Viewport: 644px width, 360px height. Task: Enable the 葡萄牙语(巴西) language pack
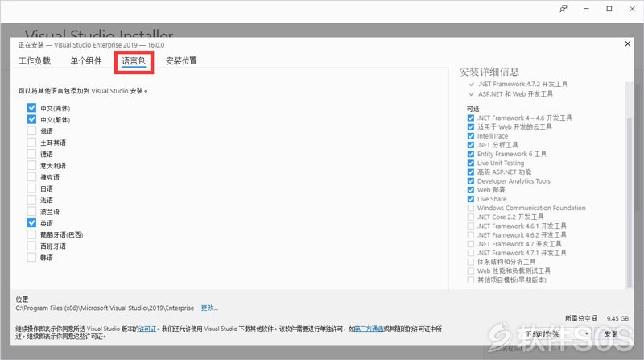[31, 234]
